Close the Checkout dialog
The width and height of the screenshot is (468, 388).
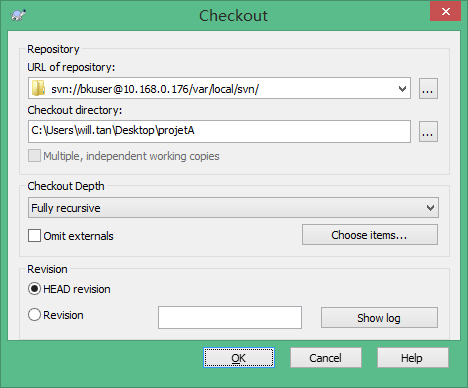(445, 12)
